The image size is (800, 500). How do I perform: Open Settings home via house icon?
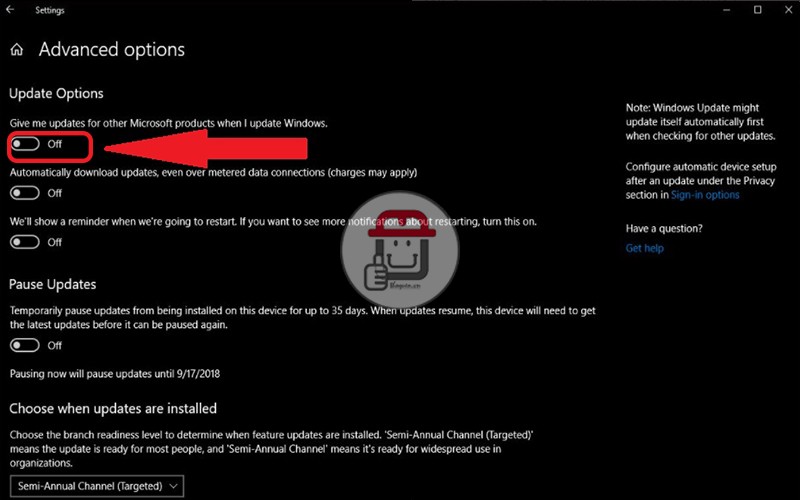click(x=17, y=49)
